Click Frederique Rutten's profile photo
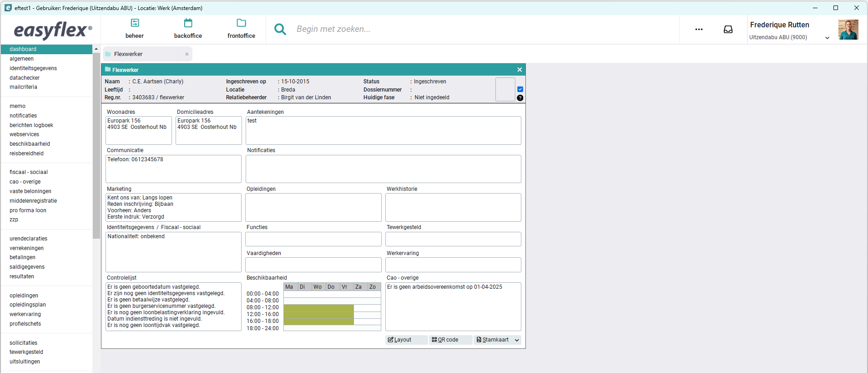Screen dimensions: 868x373 click(848, 30)
